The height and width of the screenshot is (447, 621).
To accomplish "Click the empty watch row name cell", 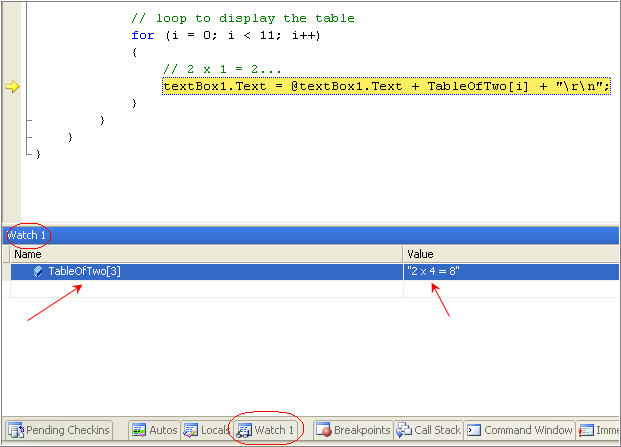I will pos(207,289).
